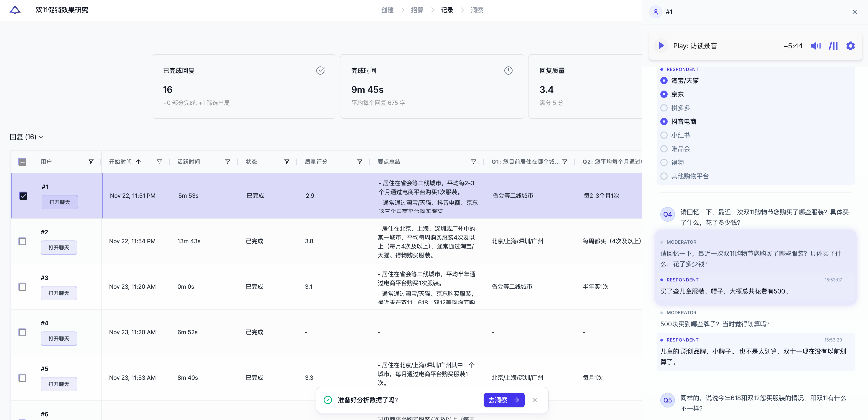Click the app logo triangle icon
This screenshot has width=868, height=420.
click(x=15, y=10)
